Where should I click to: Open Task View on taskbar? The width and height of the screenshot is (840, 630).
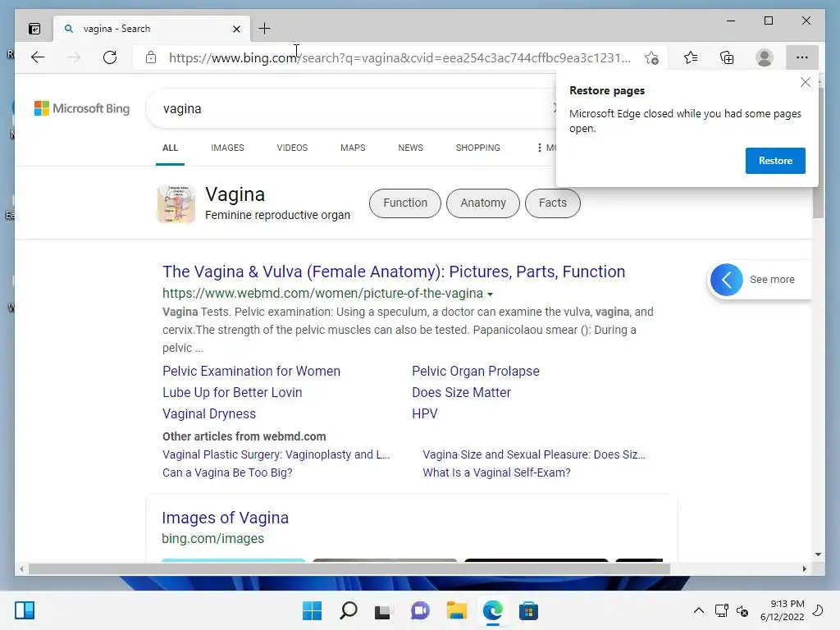click(382, 611)
